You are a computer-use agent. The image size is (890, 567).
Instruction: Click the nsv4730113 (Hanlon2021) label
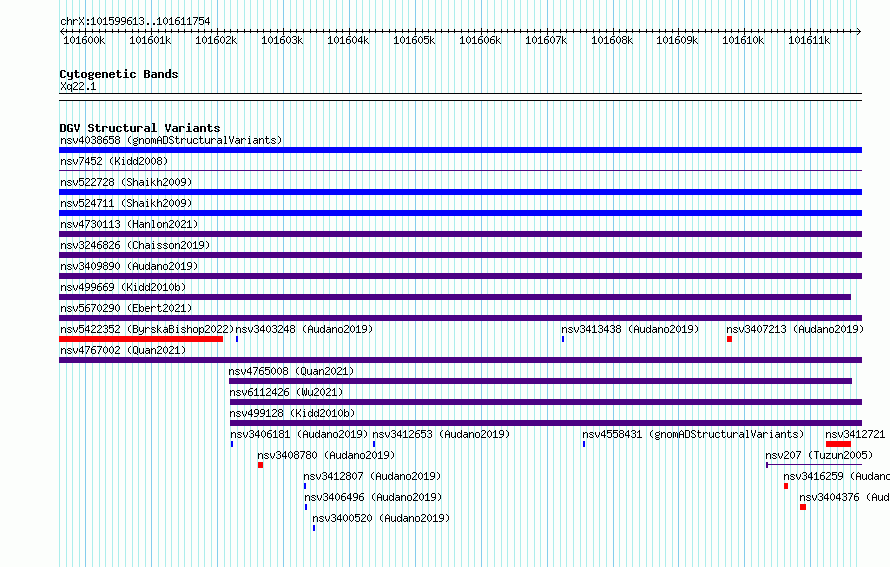click(x=129, y=224)
